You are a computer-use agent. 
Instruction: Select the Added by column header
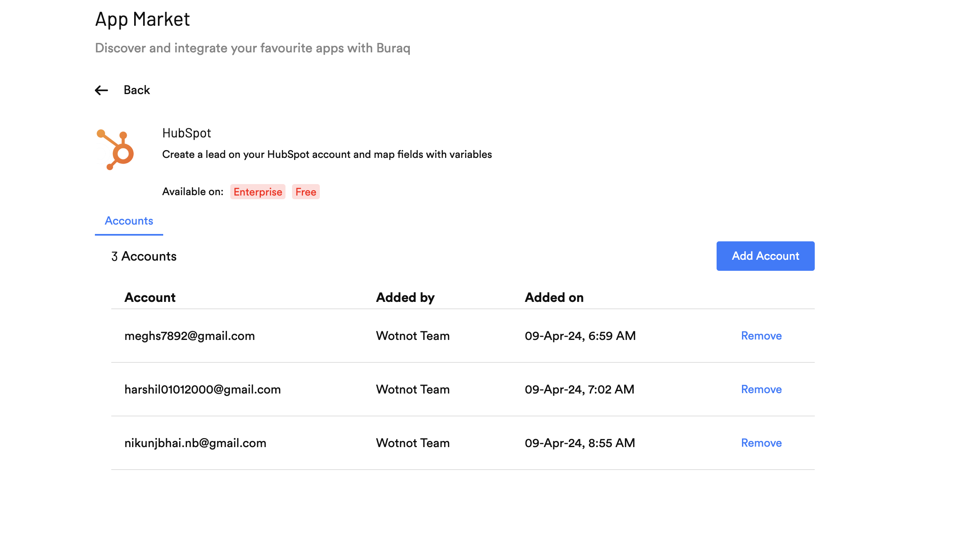coord(405,297)
